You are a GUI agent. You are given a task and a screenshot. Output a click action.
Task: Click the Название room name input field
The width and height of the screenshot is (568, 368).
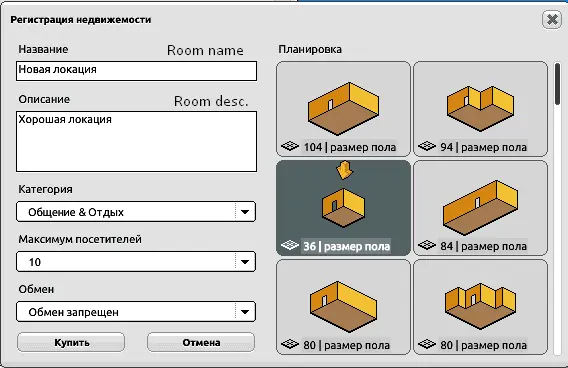click(136, 71)
